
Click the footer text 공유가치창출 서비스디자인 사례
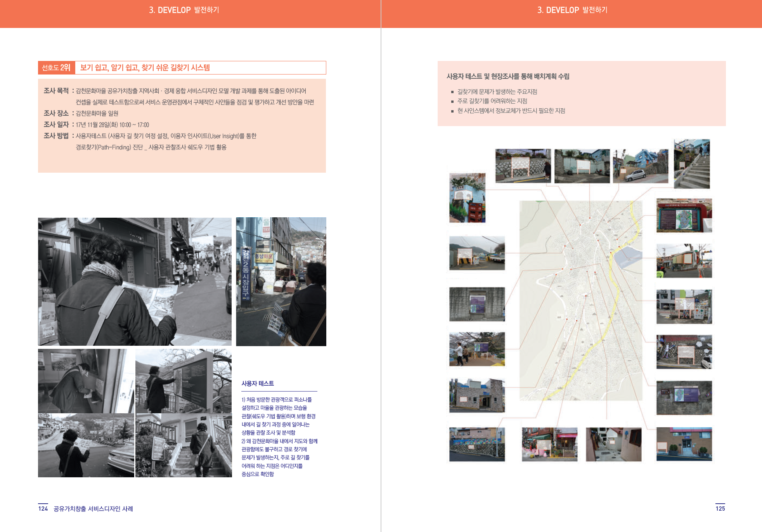[93, 509]
